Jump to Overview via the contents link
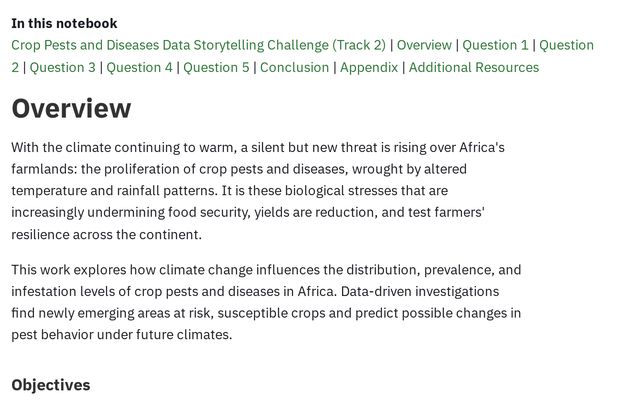This screenshot has height=400, width=640. point(424,45)
